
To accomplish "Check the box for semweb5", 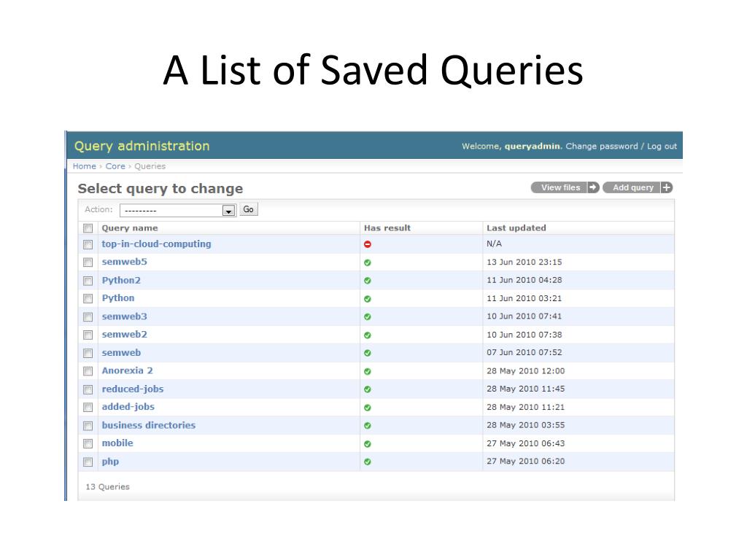I will click(x=88, y=262).
